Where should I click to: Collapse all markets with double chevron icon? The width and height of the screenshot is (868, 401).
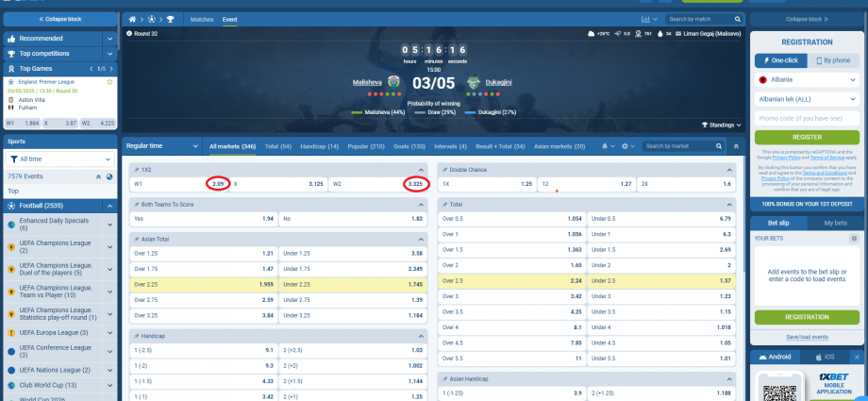tap(736, 146)
